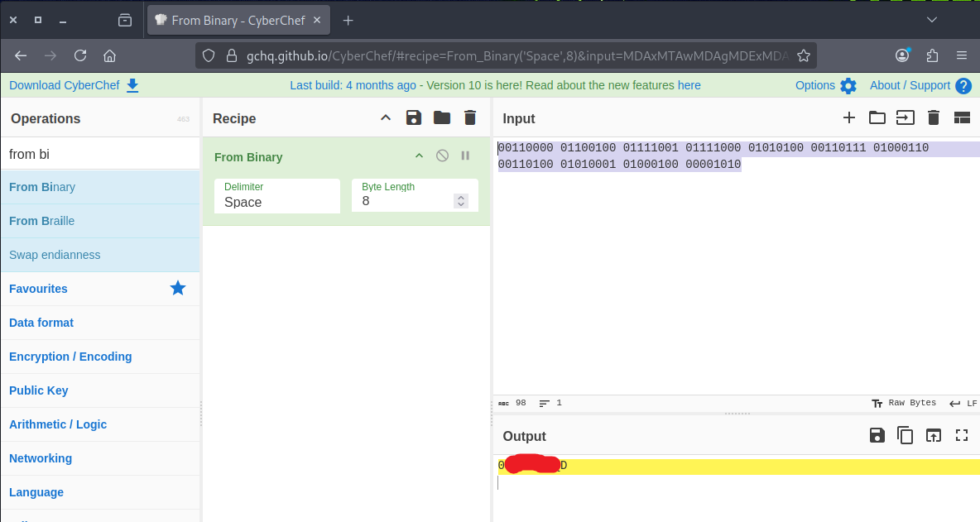Image resolution: width=980 pixels, height=522 pixels.
Task: Open the Delimiter dropdown showing Space
Action: click(277, 202)
